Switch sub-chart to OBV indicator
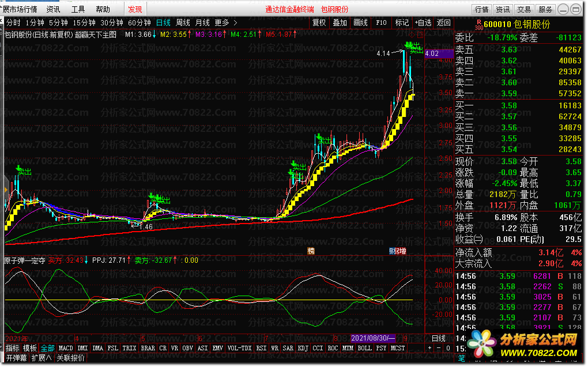The height and width of the screenshot is (367, 588). click(x=187, y=348)
